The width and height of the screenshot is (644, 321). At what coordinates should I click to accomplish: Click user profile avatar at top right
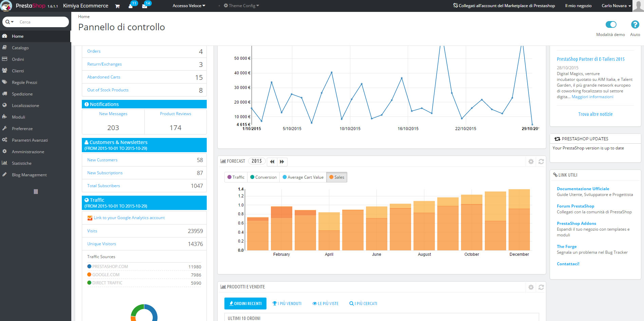638,6
